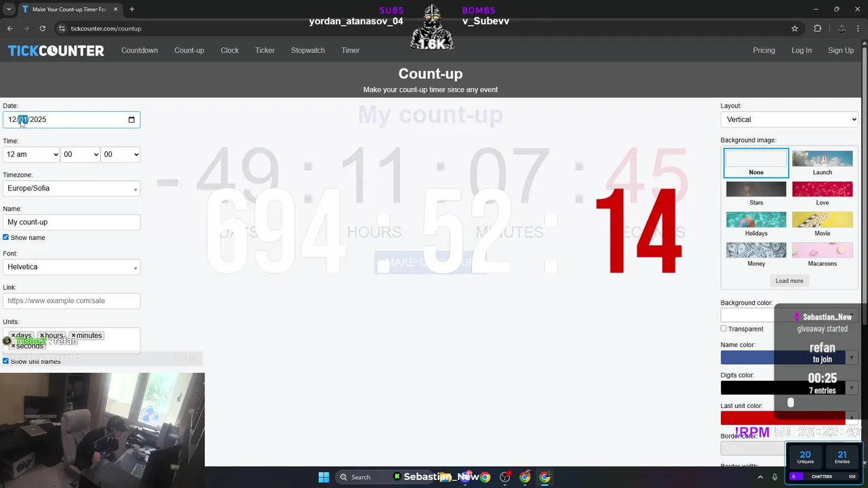The width and height of the screenshot is (868, 488).
Task: Open the Europe/Sofia timezone dropdown
Action: [71, 188]
